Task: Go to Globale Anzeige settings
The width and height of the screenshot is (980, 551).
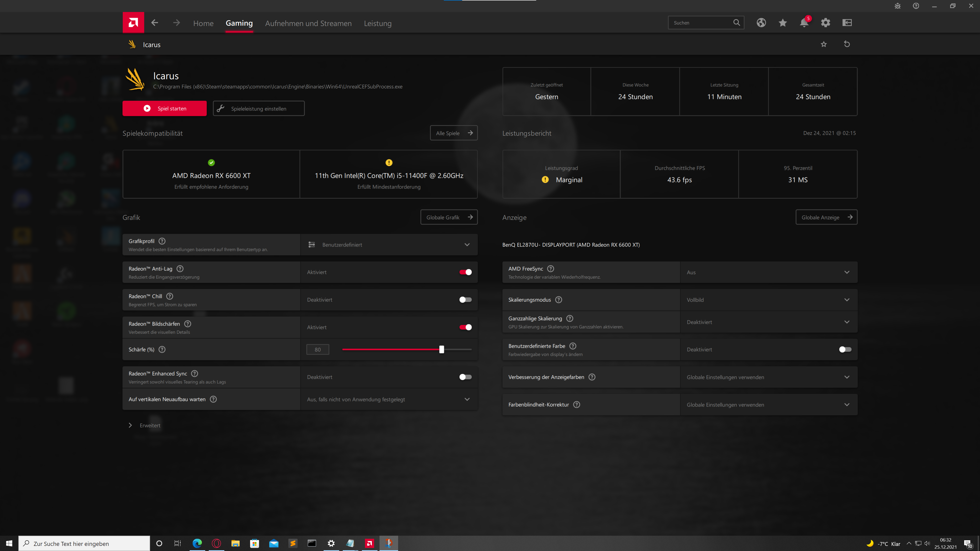Action: [826, 217]
